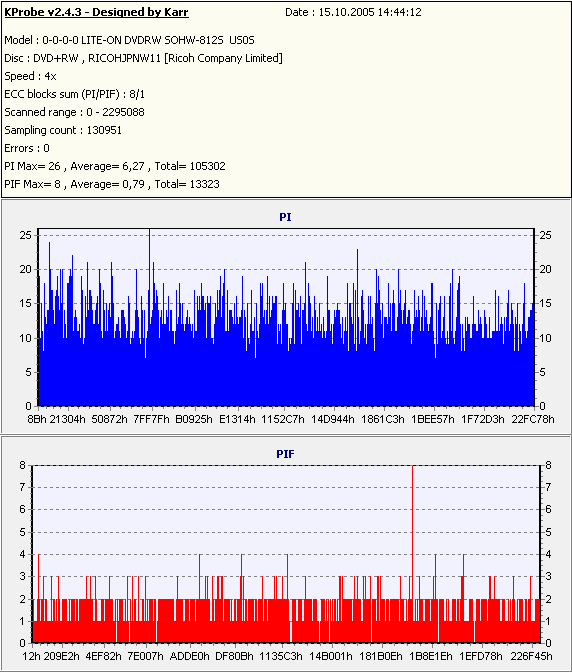This screenshot has width=572, height=672.
Task: Click the Errors 0 line
Action: (27, 148)
